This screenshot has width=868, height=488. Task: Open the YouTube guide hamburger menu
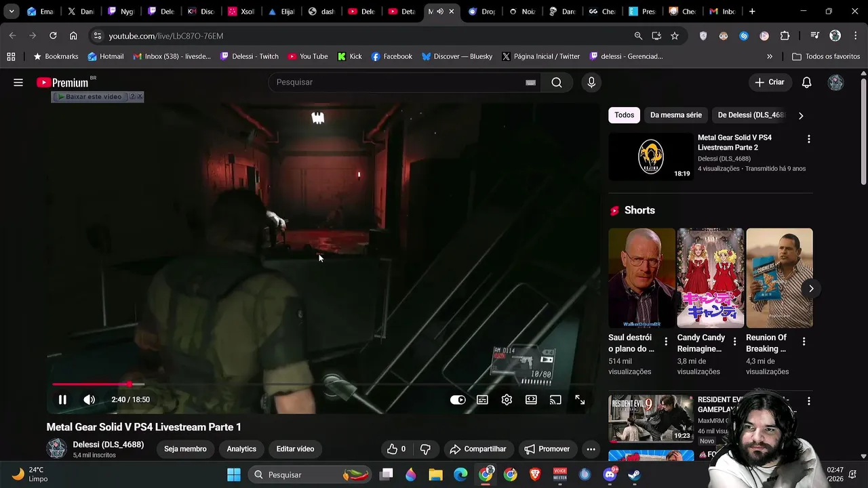[18, 82]
